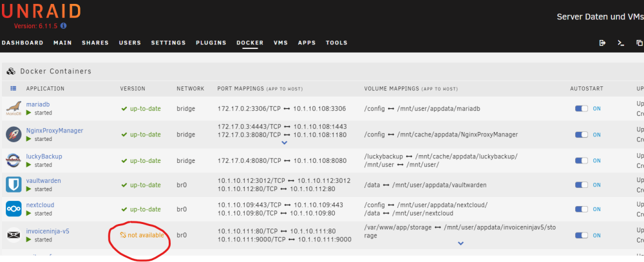Click the luckyBackup up-to-date status

pyautogui.click(x=141, y=160)
